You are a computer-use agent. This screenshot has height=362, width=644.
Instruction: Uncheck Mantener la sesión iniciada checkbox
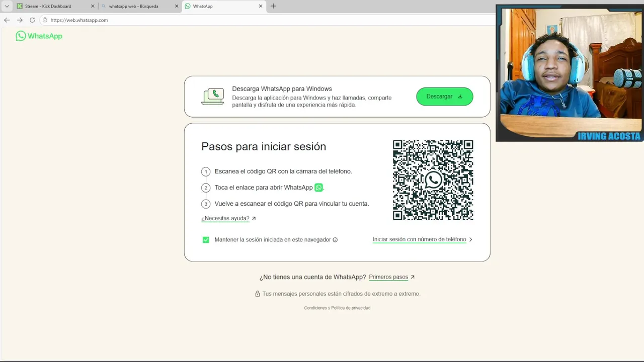(206, 240)
